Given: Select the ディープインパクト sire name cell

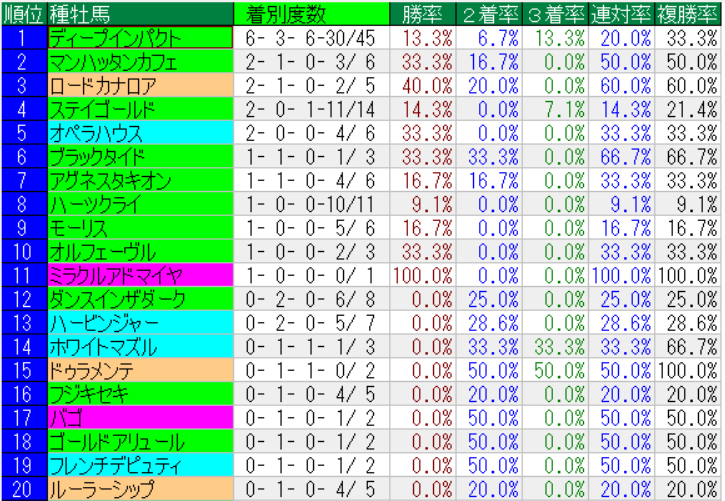Looking at the screenshot, I should (140, 38).
